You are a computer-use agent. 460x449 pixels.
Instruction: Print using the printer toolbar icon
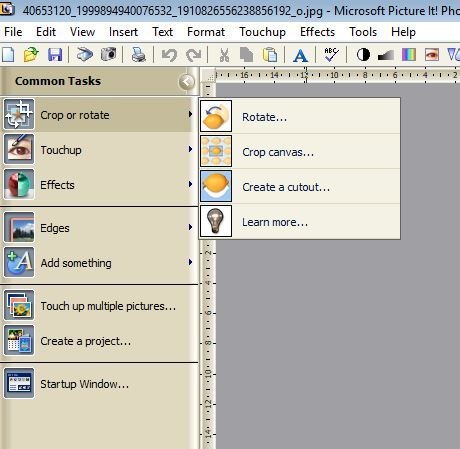[x=138, y=54]
